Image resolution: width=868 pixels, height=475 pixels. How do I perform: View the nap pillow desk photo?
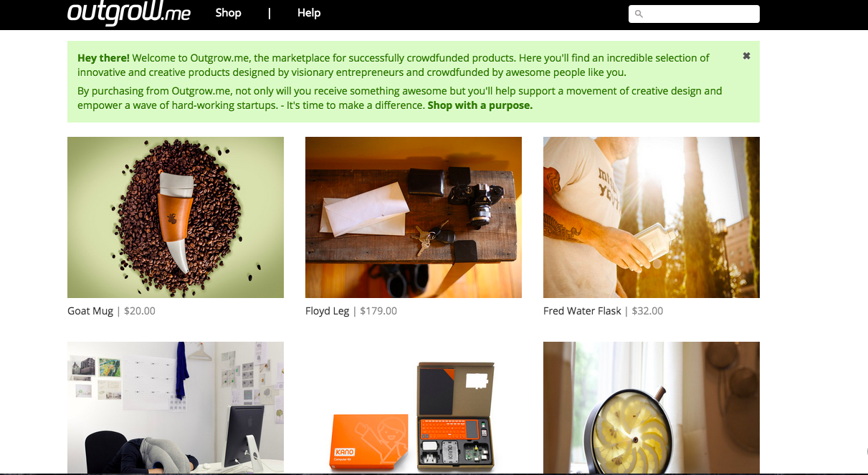[x=176, y=408]
